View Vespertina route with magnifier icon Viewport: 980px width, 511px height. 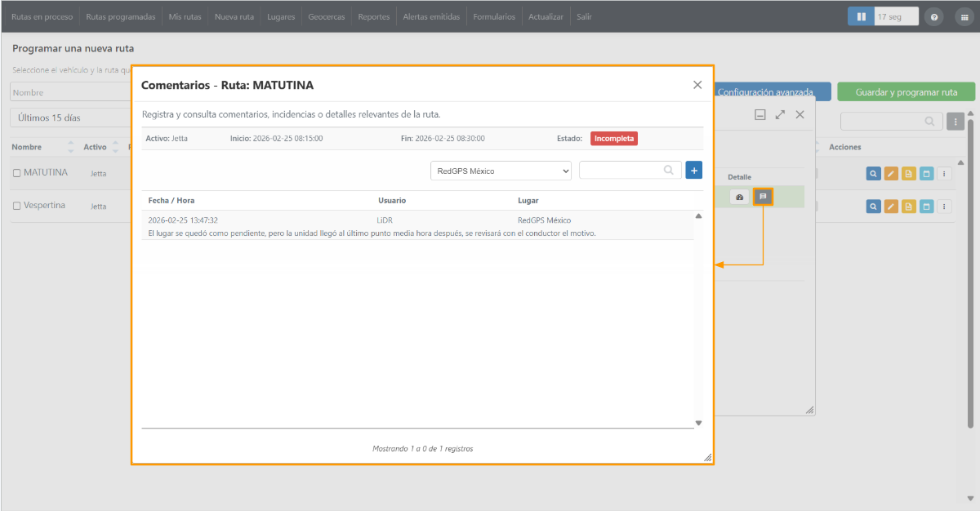pos(873,206)
